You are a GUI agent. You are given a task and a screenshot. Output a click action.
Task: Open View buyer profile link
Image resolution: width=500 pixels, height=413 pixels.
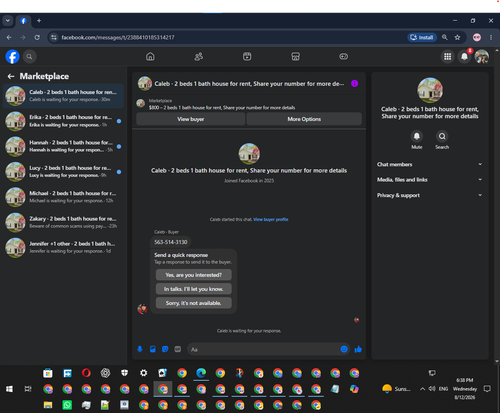tap(271, 219)
